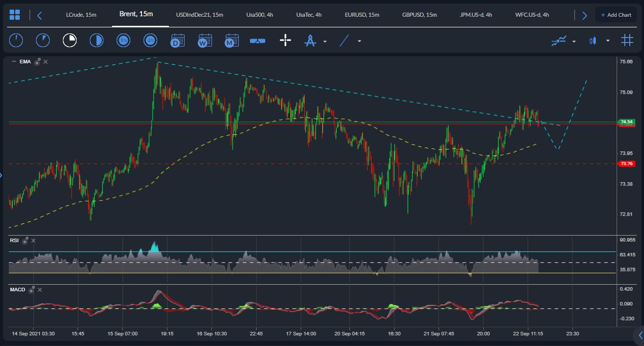Click the 73.95 price axis value
This screenshot has width=644, height=346.
tap(626, 153)
